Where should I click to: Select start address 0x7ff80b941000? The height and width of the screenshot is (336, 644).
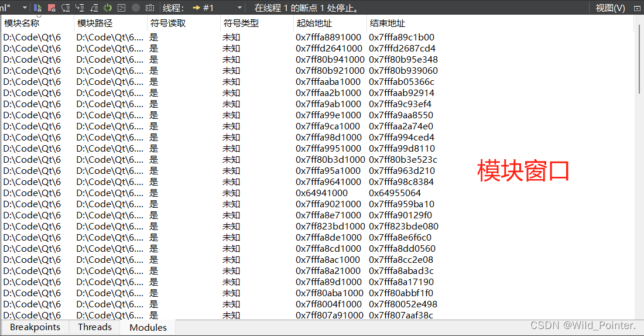[x=330, y=60]
